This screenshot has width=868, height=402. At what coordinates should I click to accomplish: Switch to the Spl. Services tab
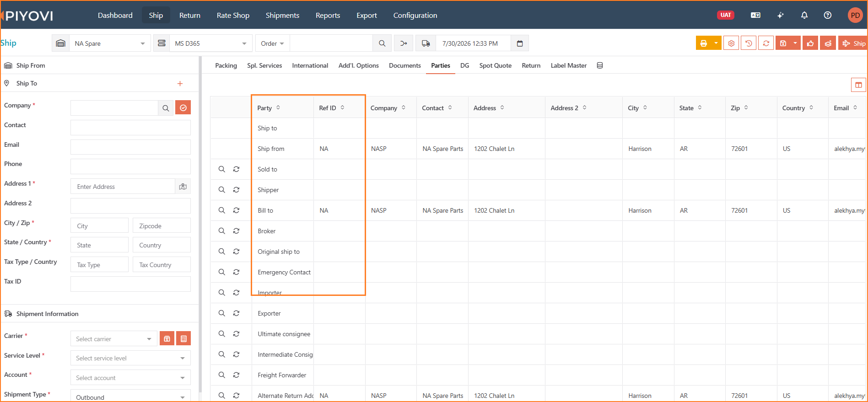(x=264, y=65)
